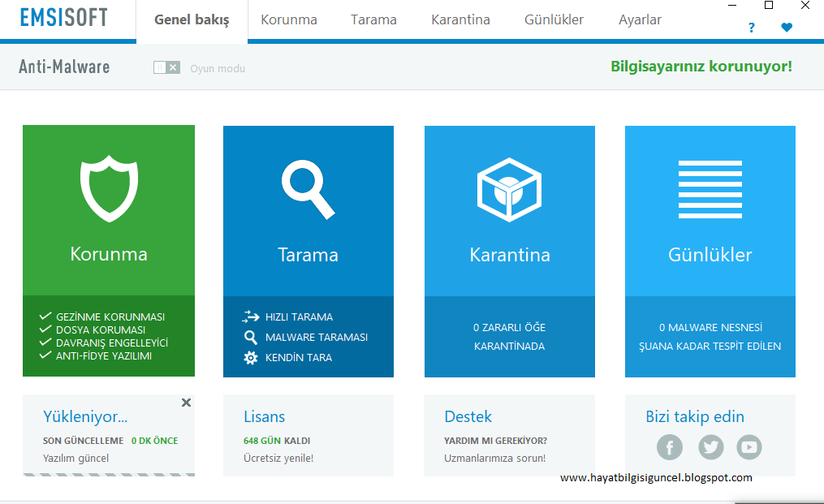The height and width of the screenshot is (504, 824).
Task: Toggle the Oyun modu switch
Action: (166, 68)
